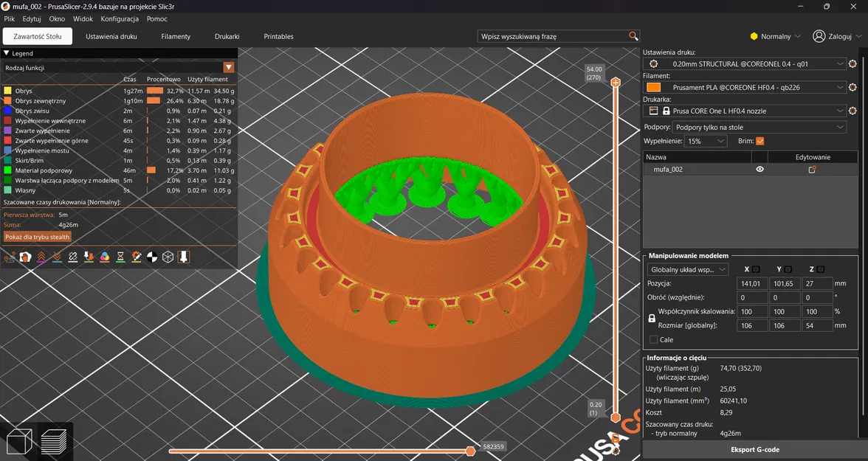Open Podpory tylko na stole dropdown
The height and width of the screenshot is (461, 868).
pos(759,127)
